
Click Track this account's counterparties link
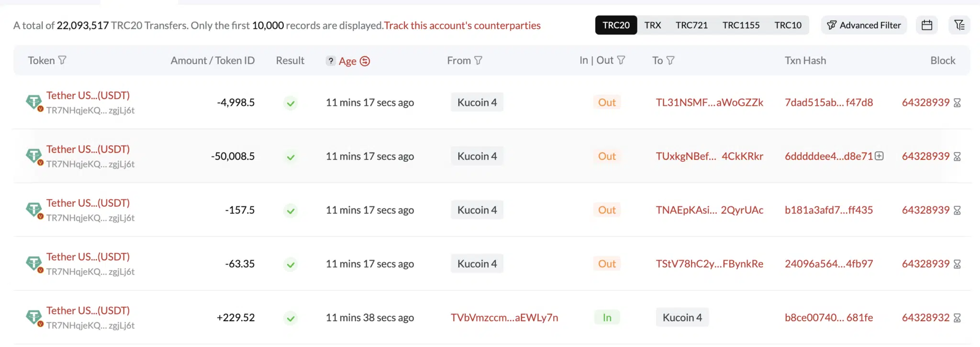tap(462, 25)
